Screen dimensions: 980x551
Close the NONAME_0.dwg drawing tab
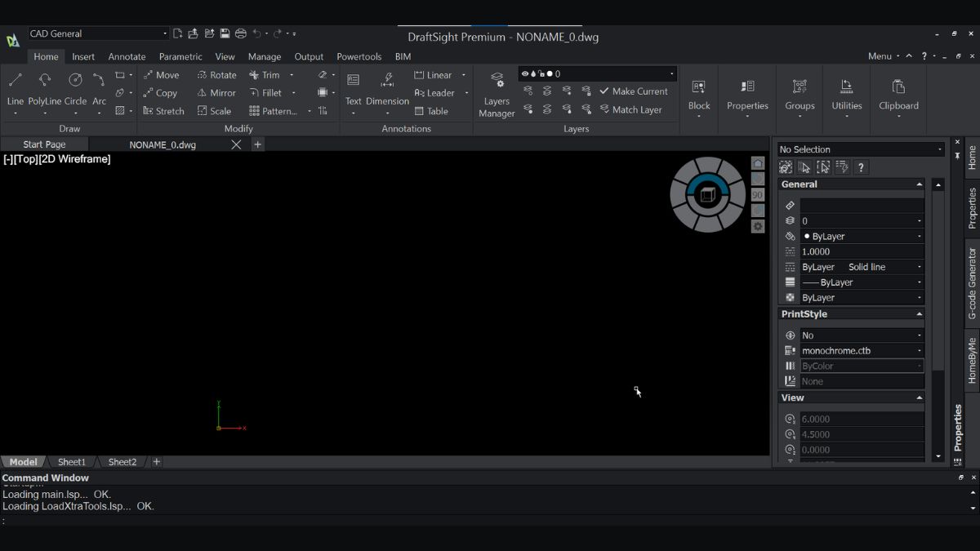[236, 144]
